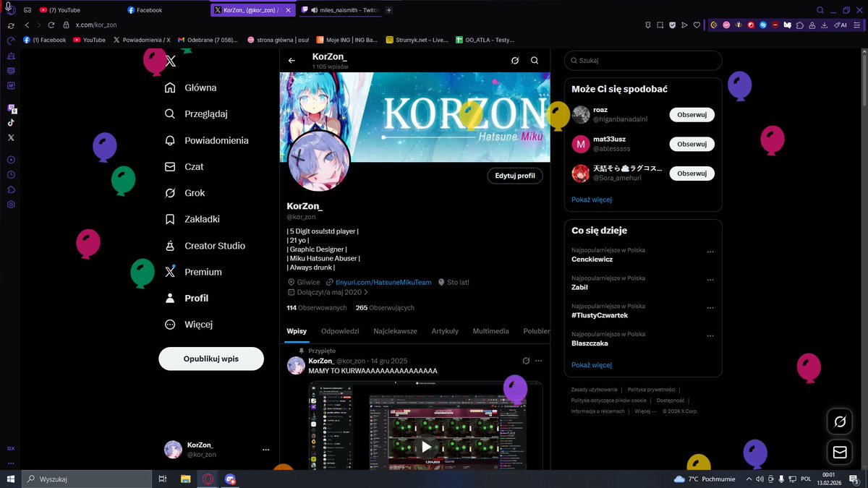Click the Edytuj profil button
Viewport: 868px width, 488px height.
pyautogui.click(x=514, y=176)
